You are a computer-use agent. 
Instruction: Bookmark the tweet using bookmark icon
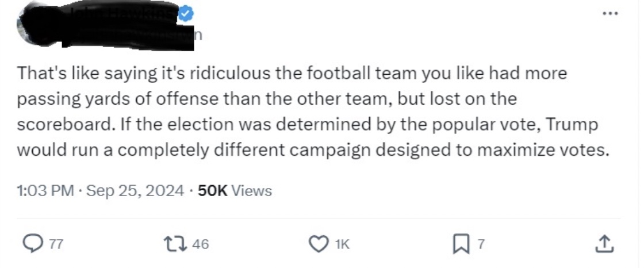tap(459, 244)
